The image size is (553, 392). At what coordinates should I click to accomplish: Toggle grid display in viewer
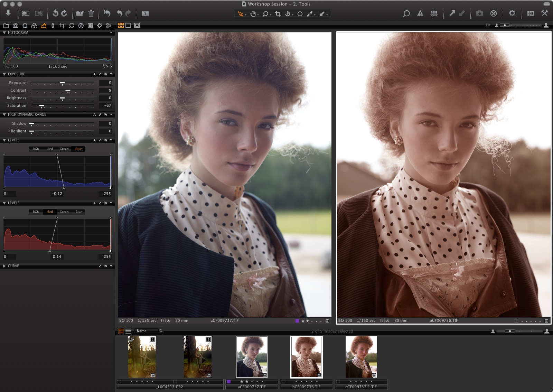[434, 14]
